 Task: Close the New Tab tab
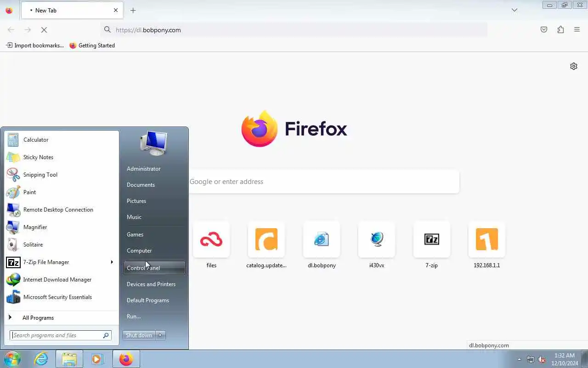tap(116, 10)
